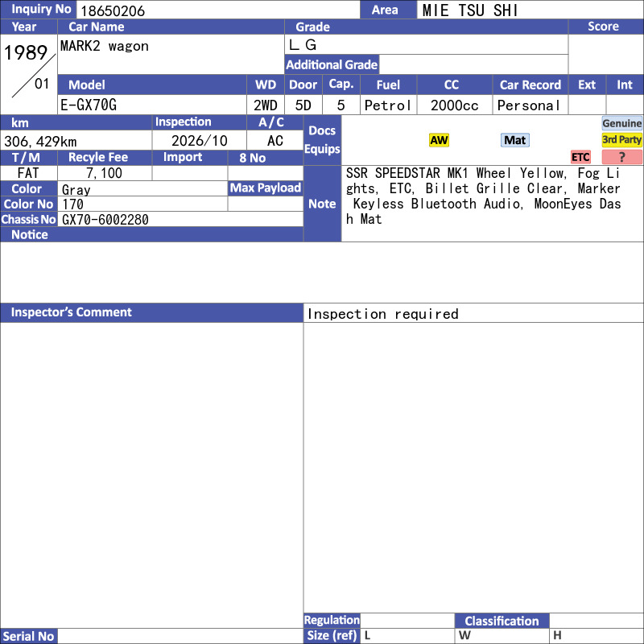The height and width of the screenshot is (644, 644).
Task: Click the Genuine label badge
Action: pyautogui.click(x=621, y=123)
